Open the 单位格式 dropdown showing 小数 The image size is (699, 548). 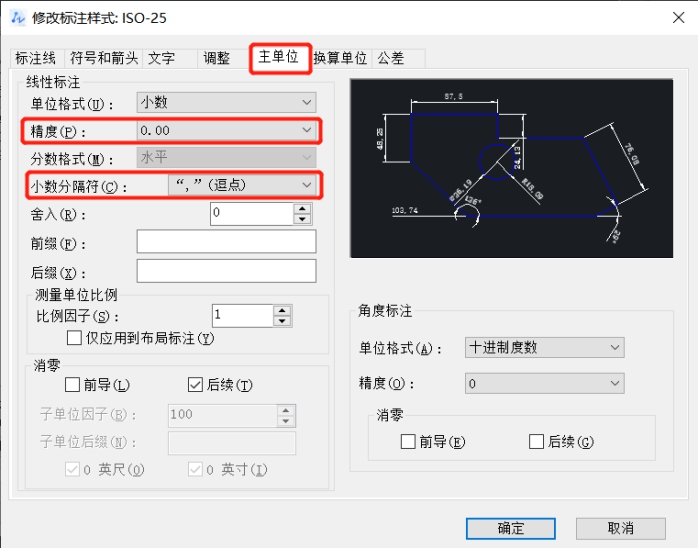227,102
